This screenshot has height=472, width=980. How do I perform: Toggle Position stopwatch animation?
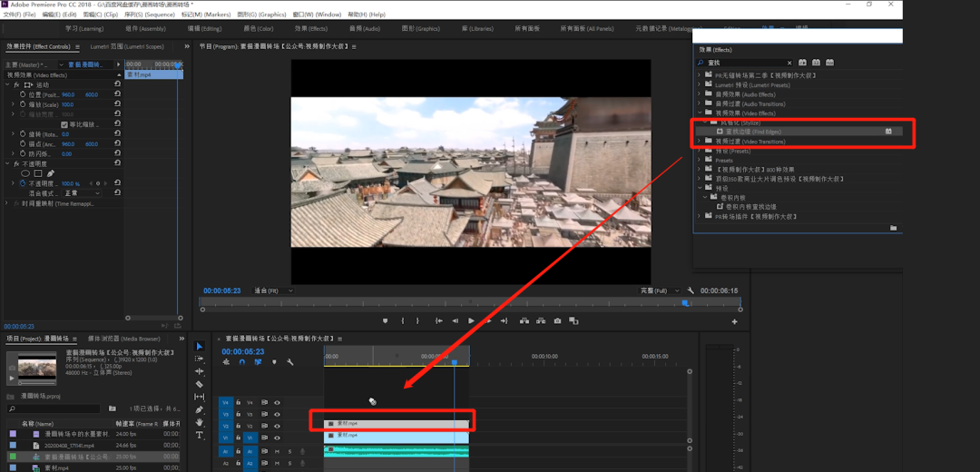tap(23, 94)
